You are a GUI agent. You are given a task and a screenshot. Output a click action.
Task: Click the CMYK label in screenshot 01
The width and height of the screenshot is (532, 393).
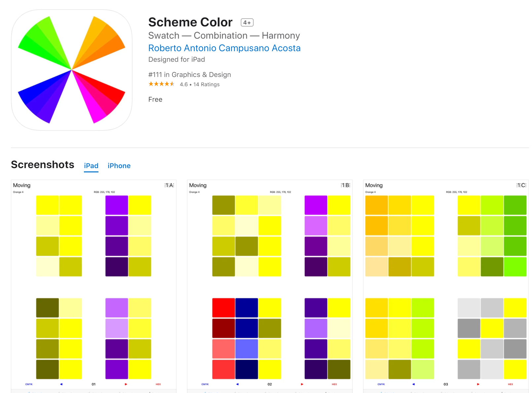[29, 384]
